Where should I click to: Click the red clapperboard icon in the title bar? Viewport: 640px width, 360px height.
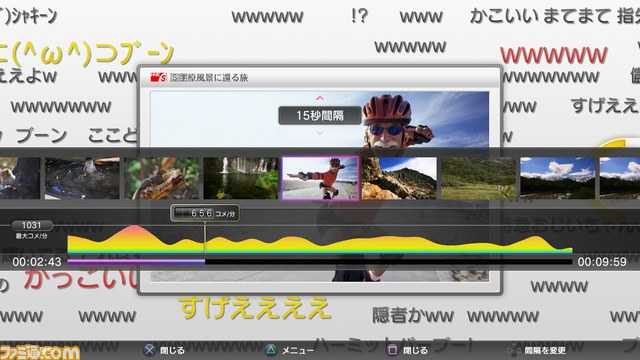pos(158,77)
